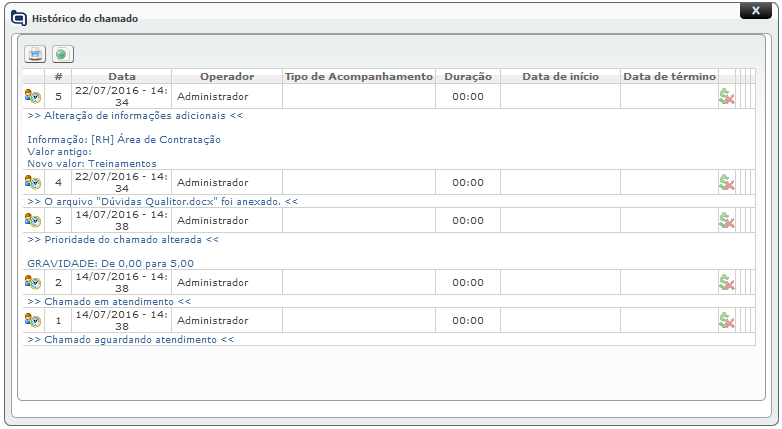782x429 pixels.
Task: Click the dollar-sign icon on row 2
Action: (727, 282)
